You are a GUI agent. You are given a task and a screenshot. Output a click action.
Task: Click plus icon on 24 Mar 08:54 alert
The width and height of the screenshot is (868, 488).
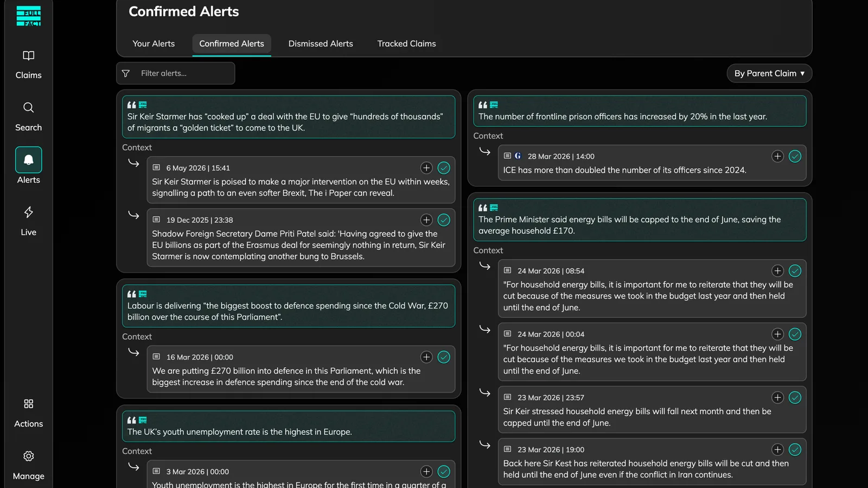coord(777,271)
